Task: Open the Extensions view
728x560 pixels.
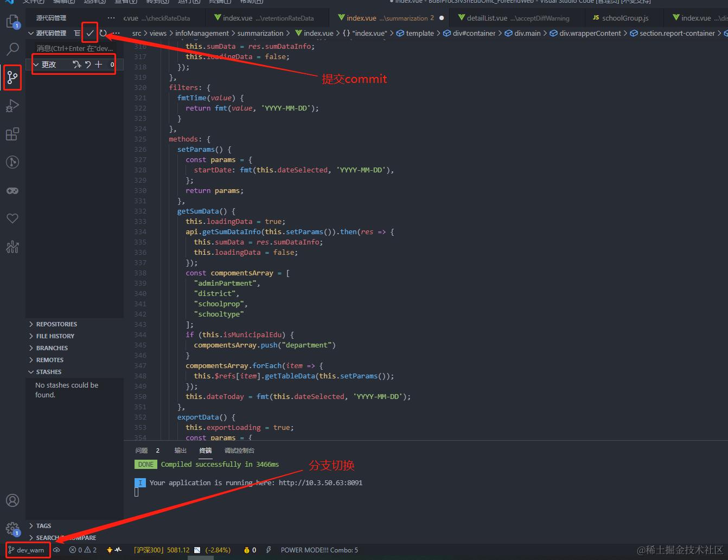Action: [x=12, y=134]
